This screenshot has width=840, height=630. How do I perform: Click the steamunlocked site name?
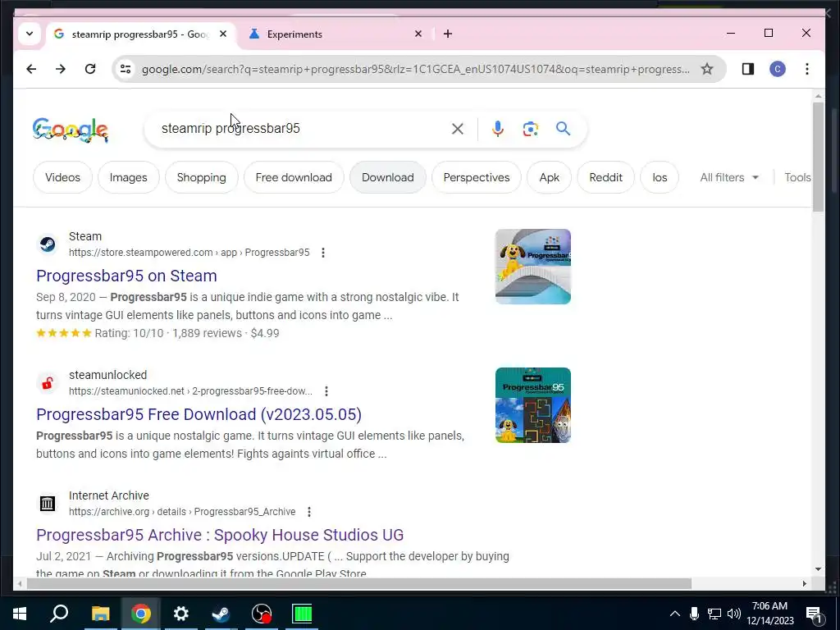point(107,375)
